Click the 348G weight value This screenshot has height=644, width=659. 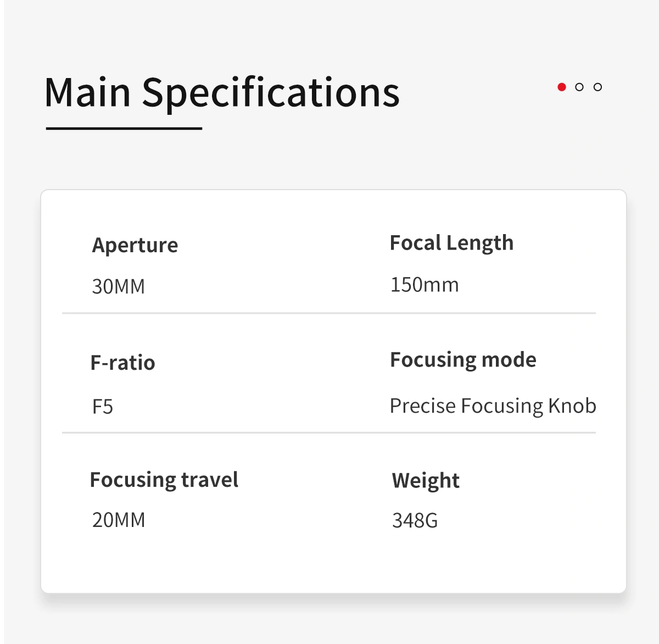415,520
